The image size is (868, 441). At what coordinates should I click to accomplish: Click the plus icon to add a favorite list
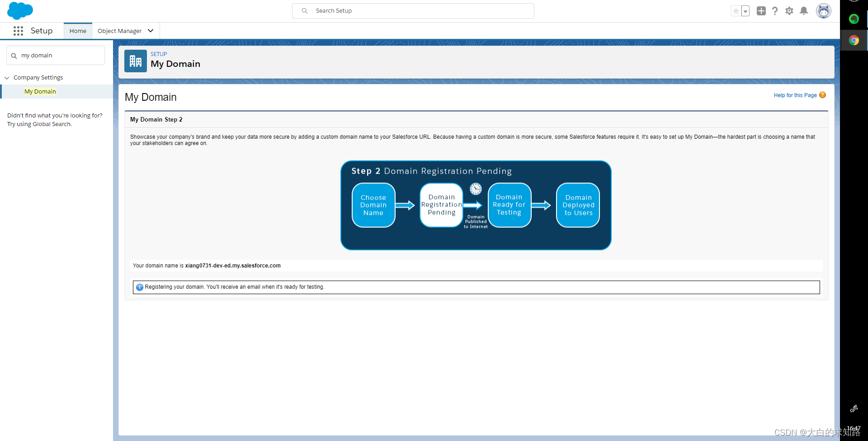(761, 10)
